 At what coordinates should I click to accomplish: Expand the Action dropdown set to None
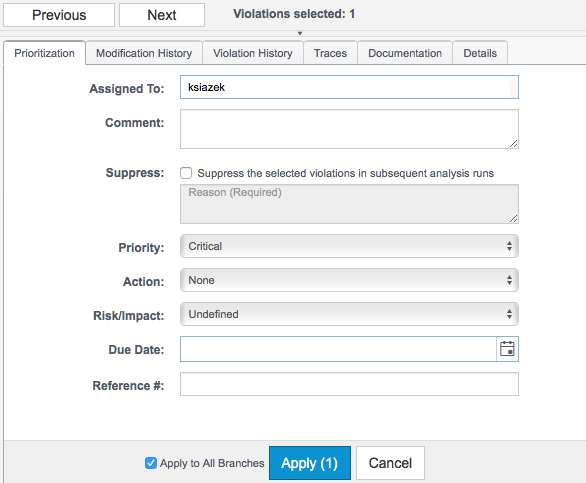[x=349, y=280]
